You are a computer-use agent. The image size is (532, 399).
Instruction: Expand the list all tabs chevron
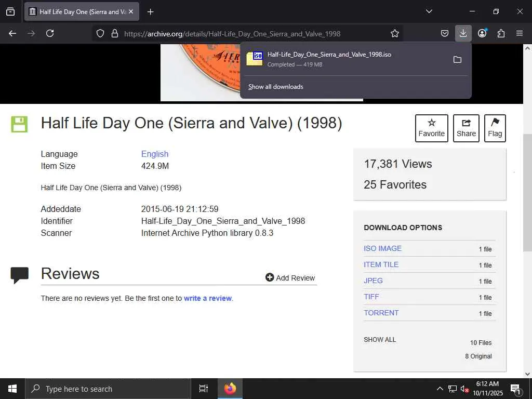coord(429,11)
